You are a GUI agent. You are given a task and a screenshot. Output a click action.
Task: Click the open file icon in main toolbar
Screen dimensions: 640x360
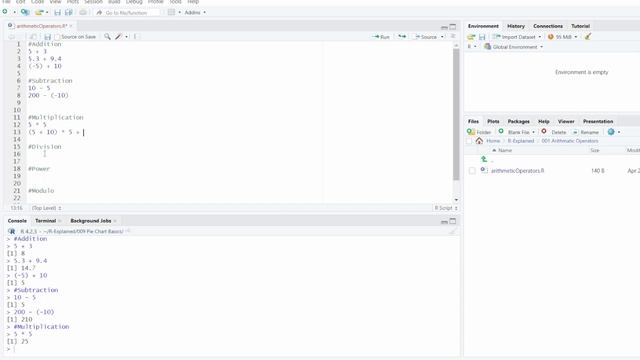click(39, 12)
